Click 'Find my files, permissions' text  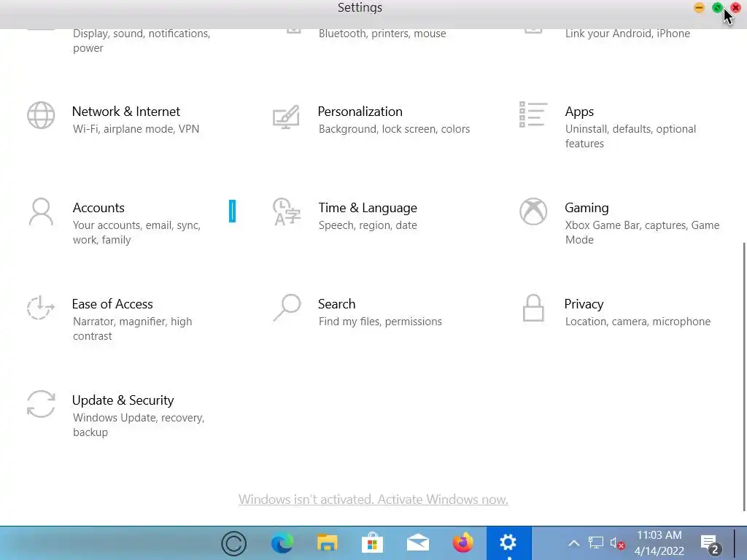coord(380,322)
